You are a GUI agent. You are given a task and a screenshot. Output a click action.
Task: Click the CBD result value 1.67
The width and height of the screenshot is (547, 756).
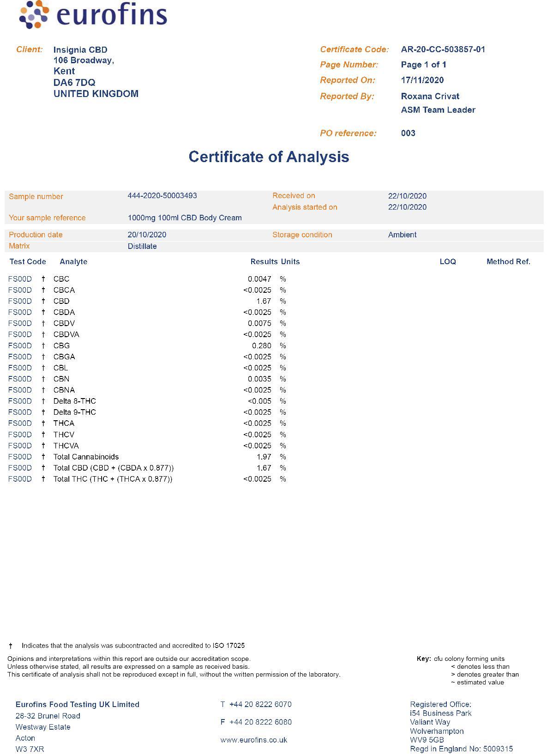[264, 301]
